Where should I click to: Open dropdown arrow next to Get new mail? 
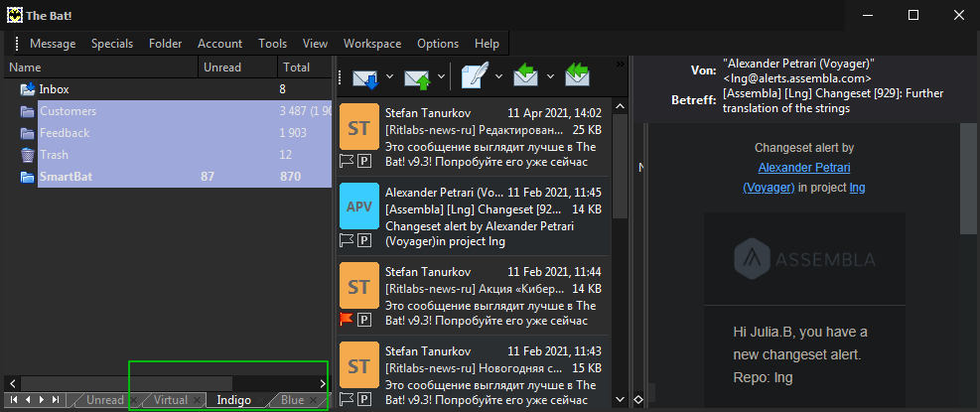(x=389, y=76)
